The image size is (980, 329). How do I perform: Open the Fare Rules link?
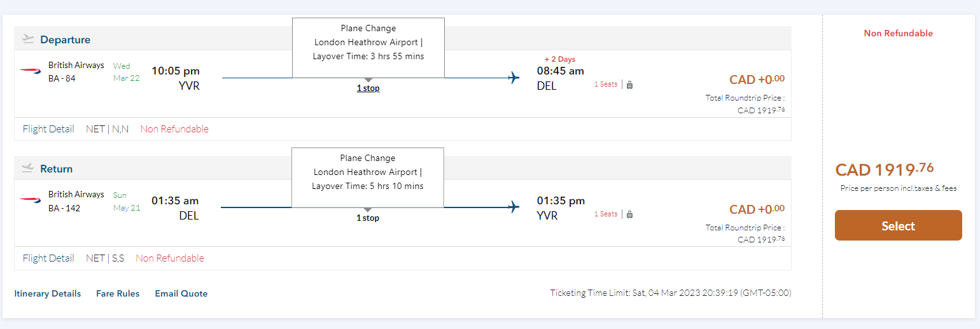(x=118, y=293)
